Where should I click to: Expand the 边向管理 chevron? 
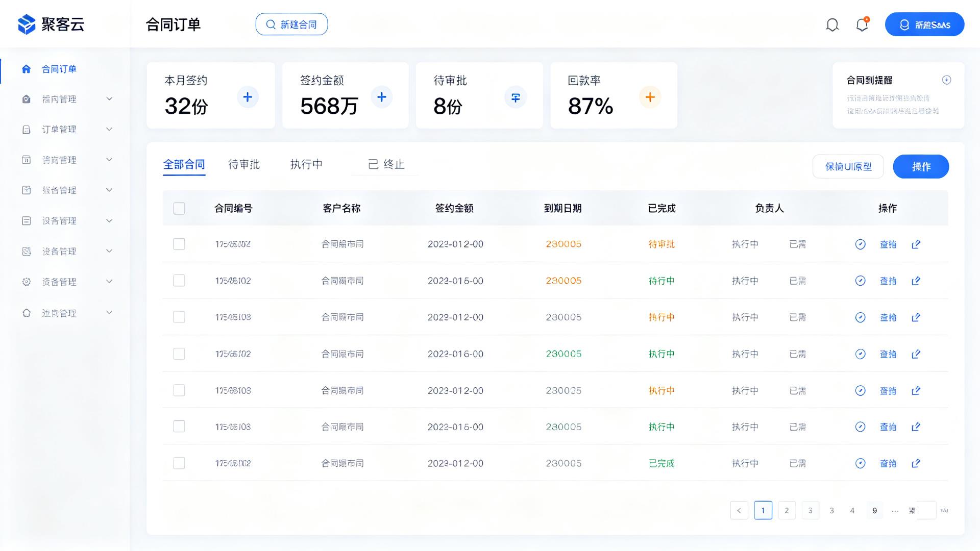tap(109, 312)
